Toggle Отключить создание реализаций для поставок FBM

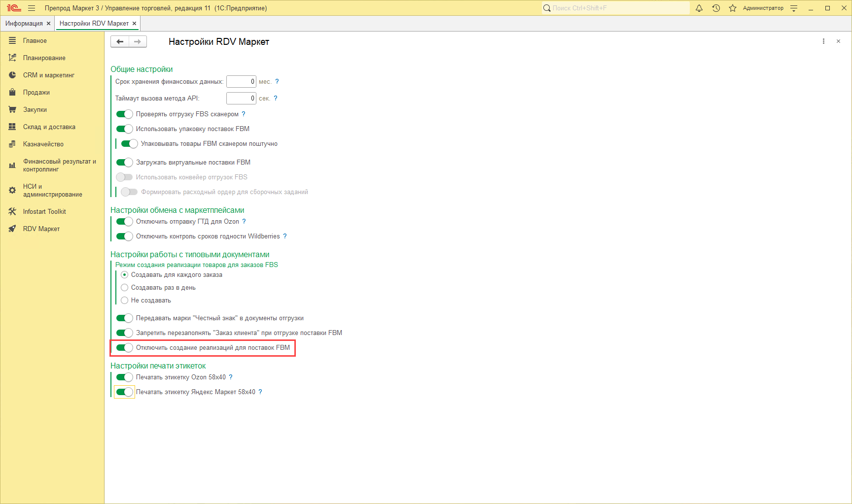point(124,347)
